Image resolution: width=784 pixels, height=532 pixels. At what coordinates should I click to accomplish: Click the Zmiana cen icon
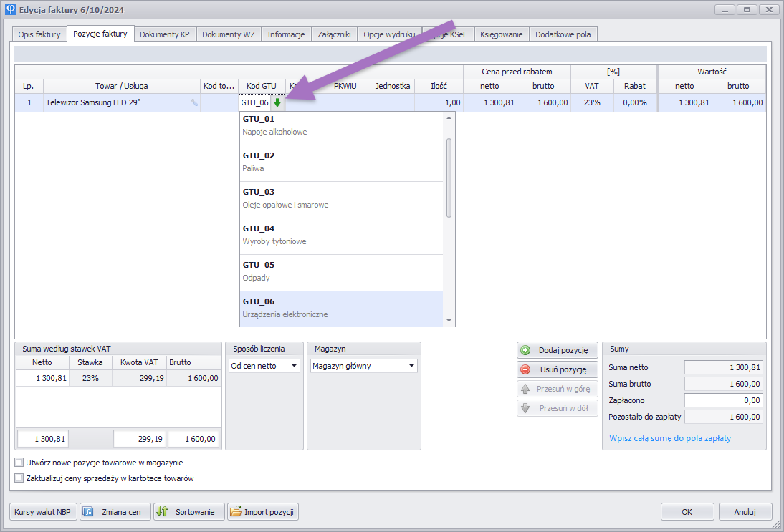[88, 512]
